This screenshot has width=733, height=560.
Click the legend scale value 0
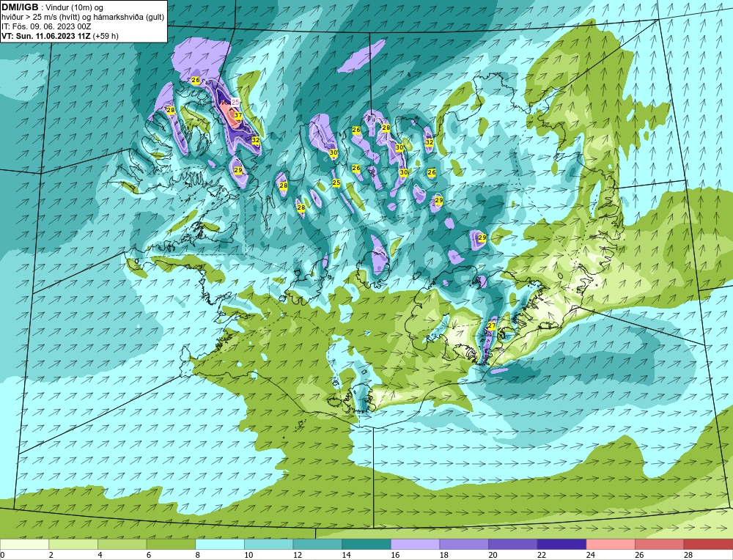pos(2,555)
